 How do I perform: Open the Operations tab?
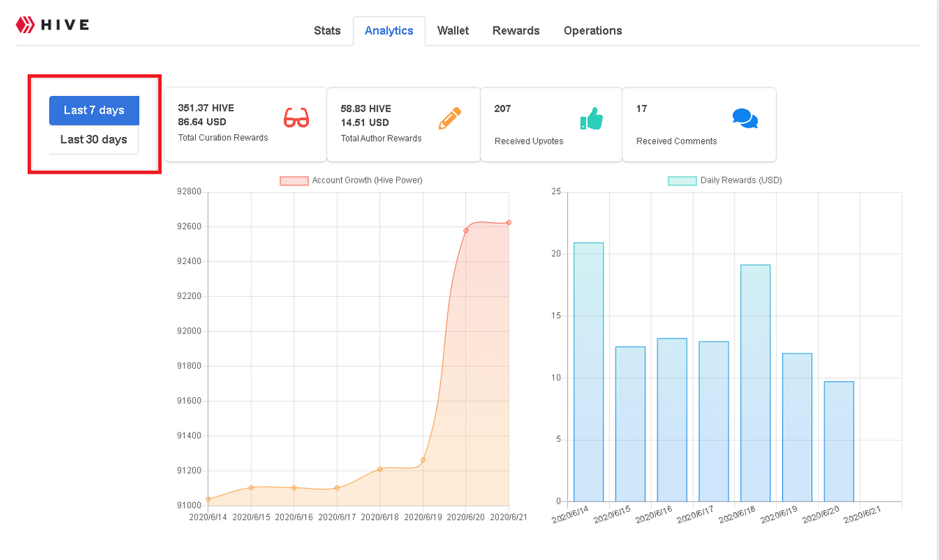[x=593, y=31]
